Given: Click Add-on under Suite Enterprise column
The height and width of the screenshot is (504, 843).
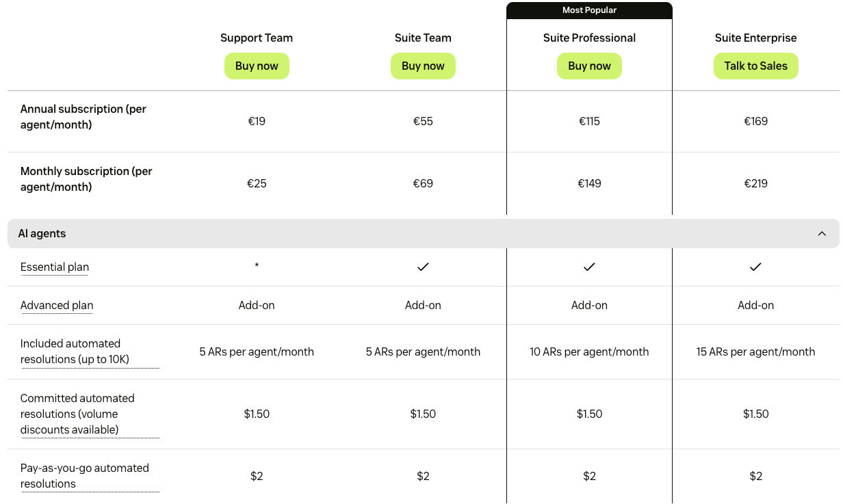Looking at the screenshot, I should click(x=755, y=306).
